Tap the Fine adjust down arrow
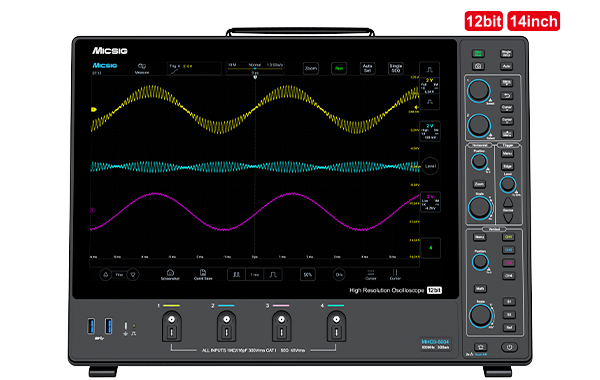The width and height of the screenshot is (600, 380). point(133,274)
